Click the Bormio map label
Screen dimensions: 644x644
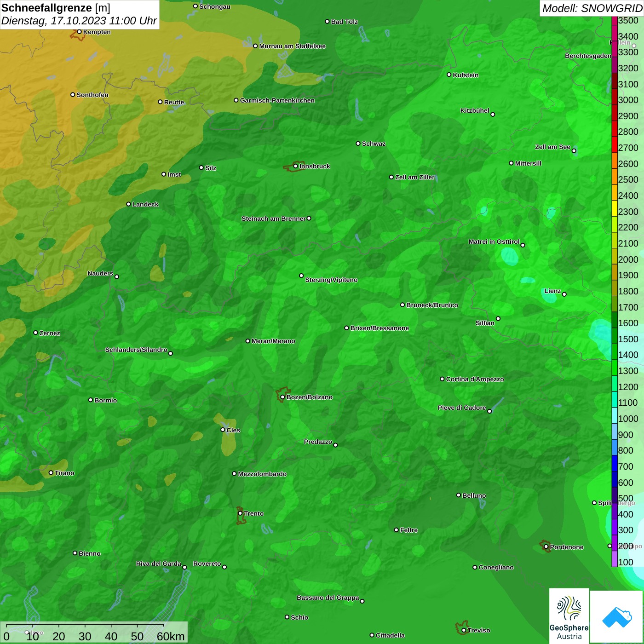click(x=106, y=400)
